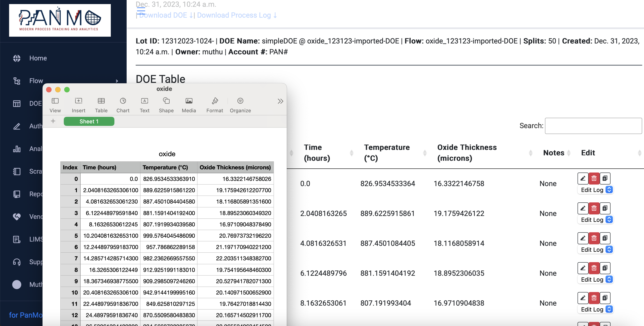Screen dimensions: 644x326
Task: Click into the Search input field
Action: click(x=593, y=126)
